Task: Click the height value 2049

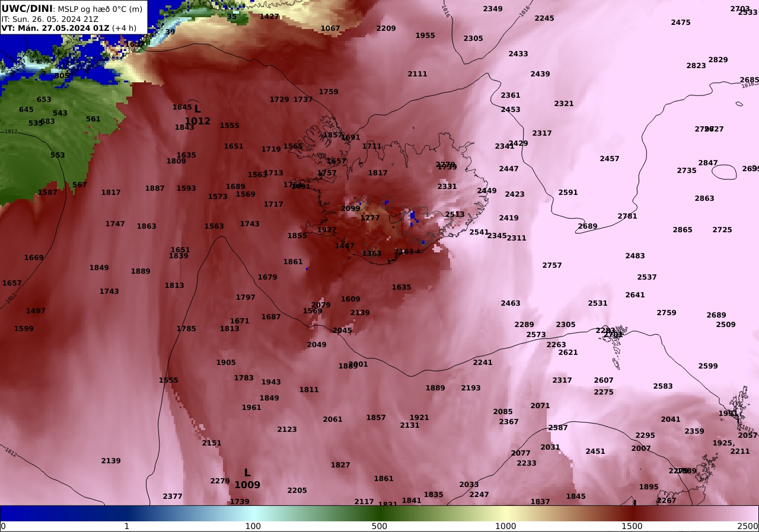Action: pos(317,345)
